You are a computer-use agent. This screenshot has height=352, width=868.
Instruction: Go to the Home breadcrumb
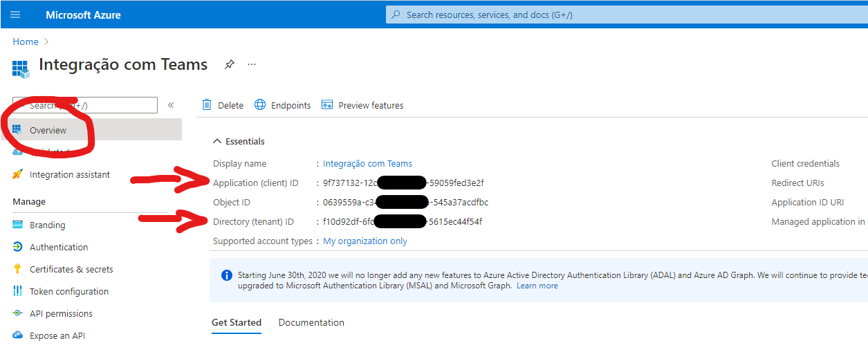(26, 41)
